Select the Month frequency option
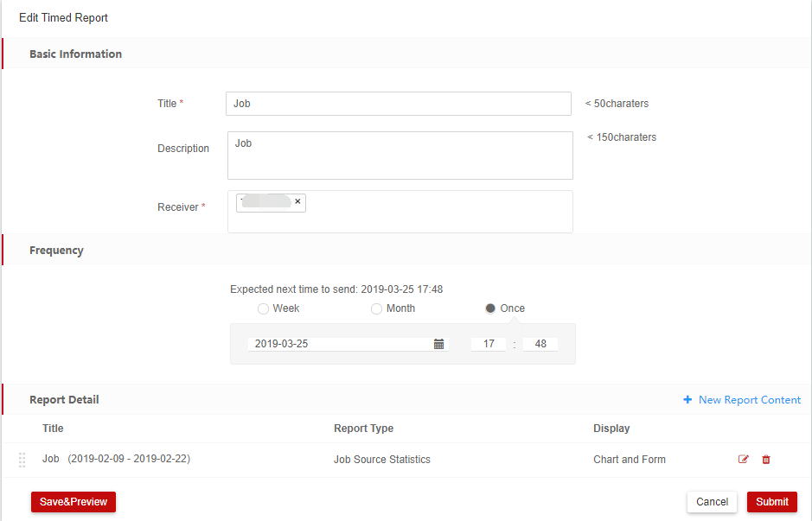 (376, 308)
